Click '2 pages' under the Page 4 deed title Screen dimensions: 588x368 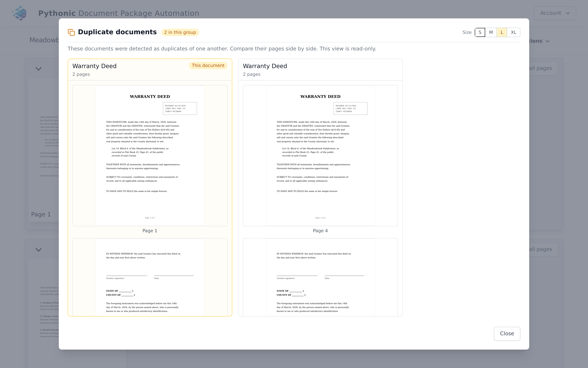click(x=252, y=74)
